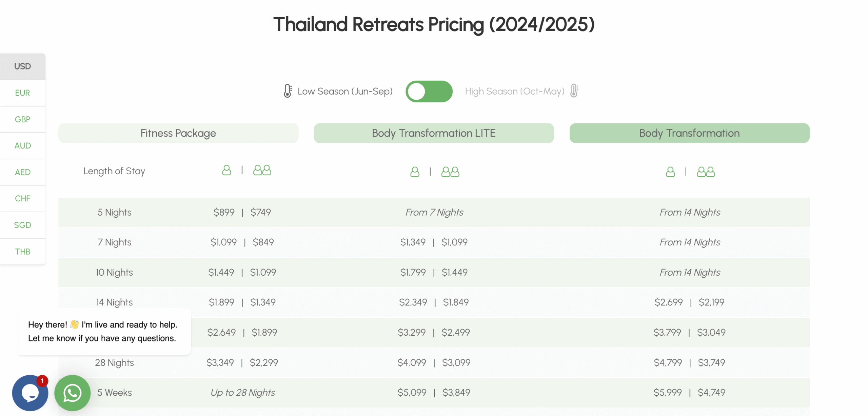Open the live chat bubble icon

coord(30,393)
